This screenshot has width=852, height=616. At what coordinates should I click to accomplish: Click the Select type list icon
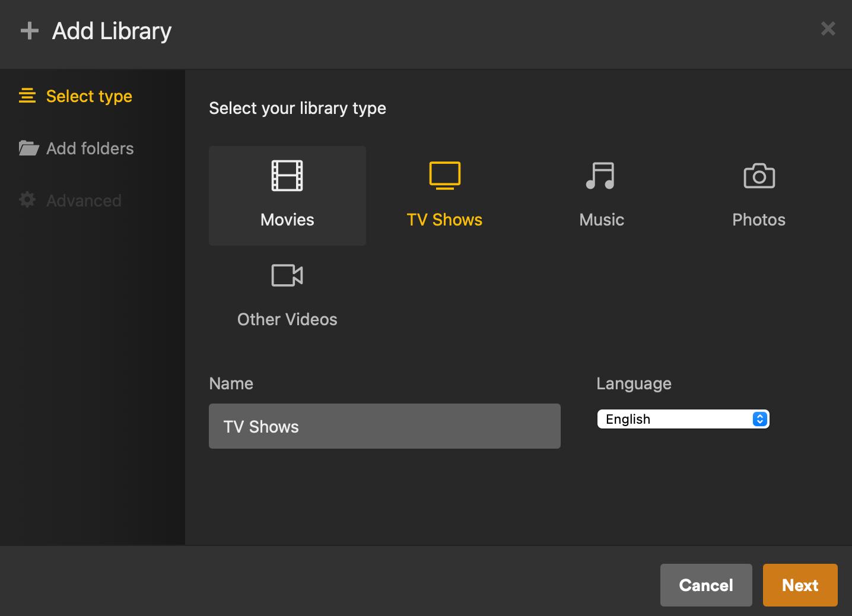click(27, 96)
